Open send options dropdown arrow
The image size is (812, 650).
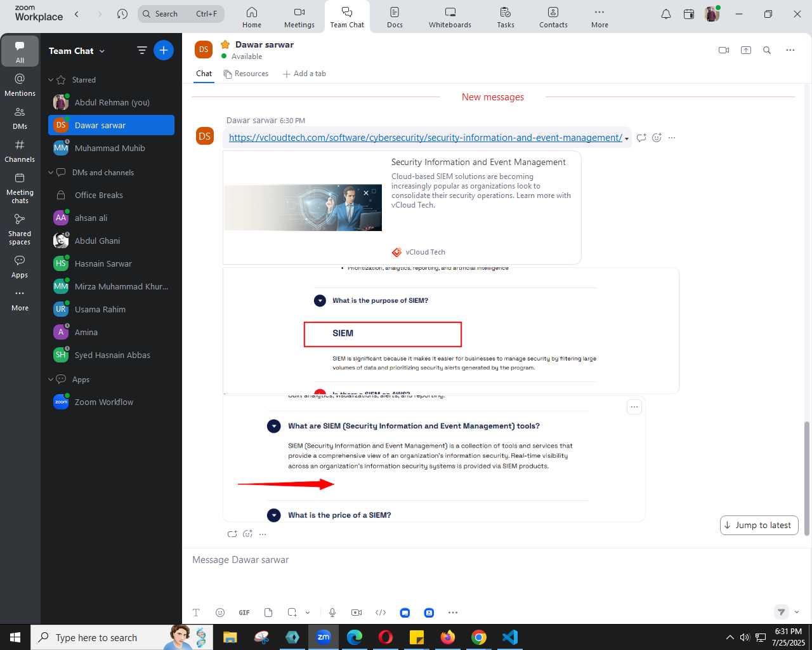pos(797,612)
